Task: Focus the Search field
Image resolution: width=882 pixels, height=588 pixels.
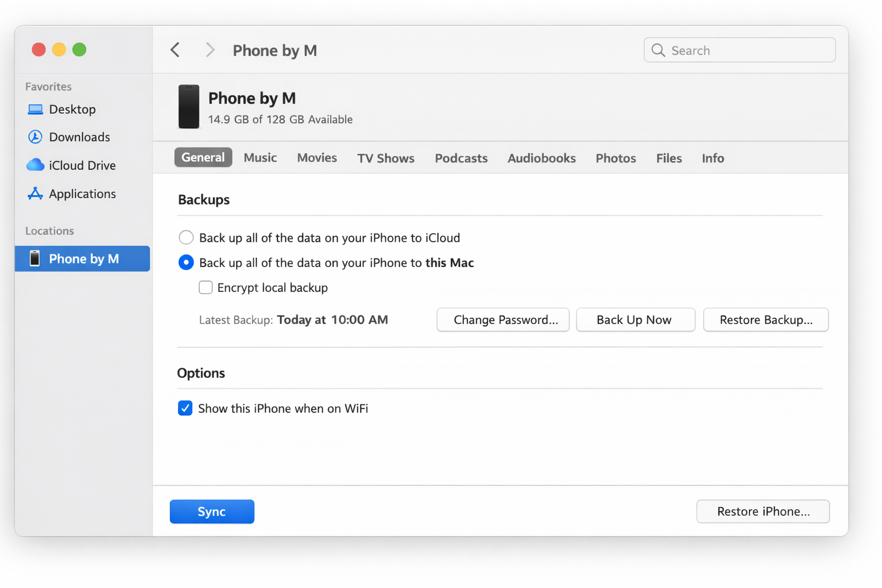Action: (740, 50)
